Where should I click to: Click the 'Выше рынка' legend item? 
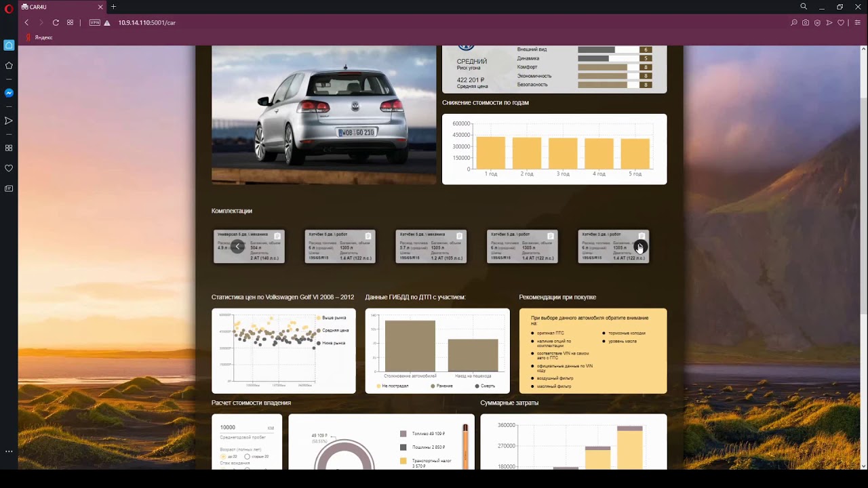(x=332, y=318)
